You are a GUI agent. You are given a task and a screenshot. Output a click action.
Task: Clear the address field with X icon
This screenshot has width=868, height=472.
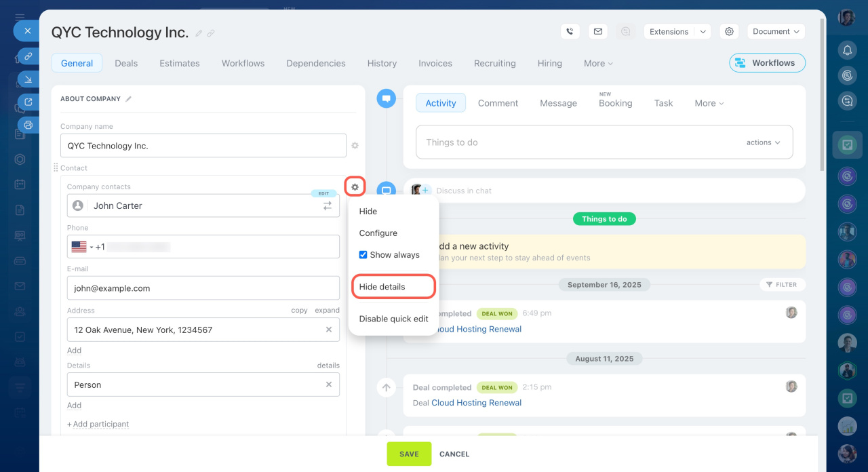pyautogui.click(x=329, y=330)
